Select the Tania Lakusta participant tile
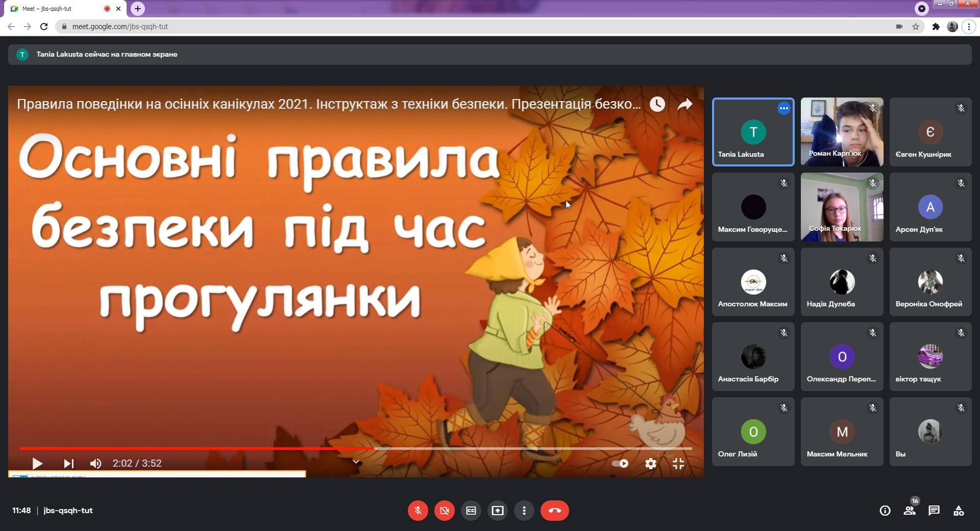The width and height of the screenshot is (980, 531). coord(753,132)
